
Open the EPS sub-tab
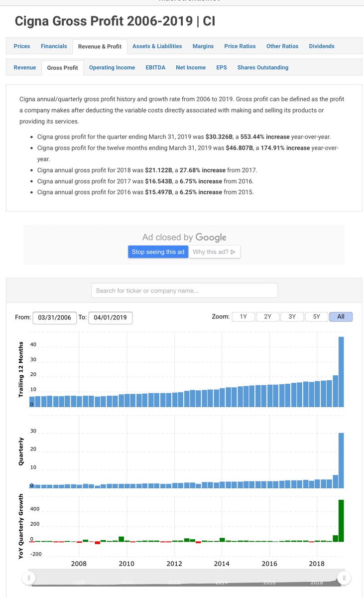click(222, 68)
